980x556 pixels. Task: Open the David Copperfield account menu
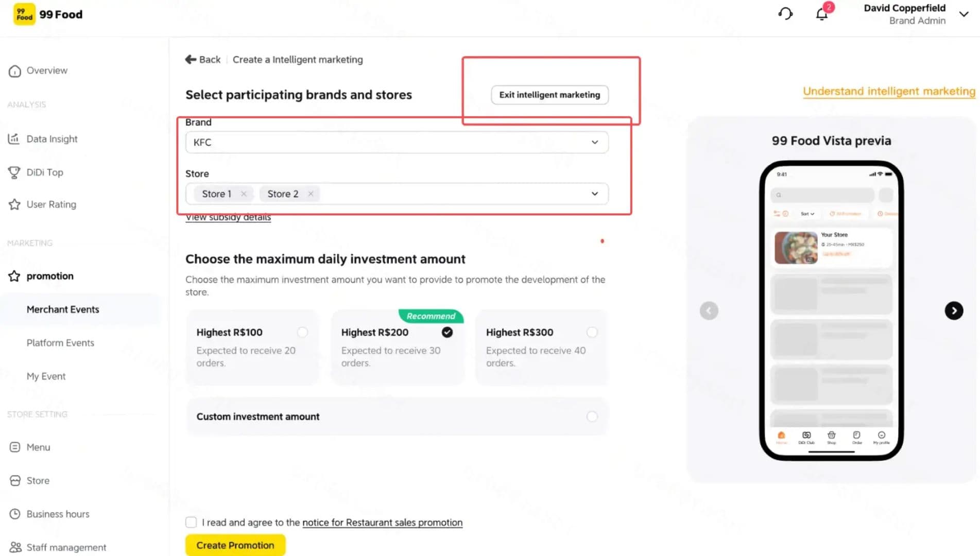pos(964,14)
